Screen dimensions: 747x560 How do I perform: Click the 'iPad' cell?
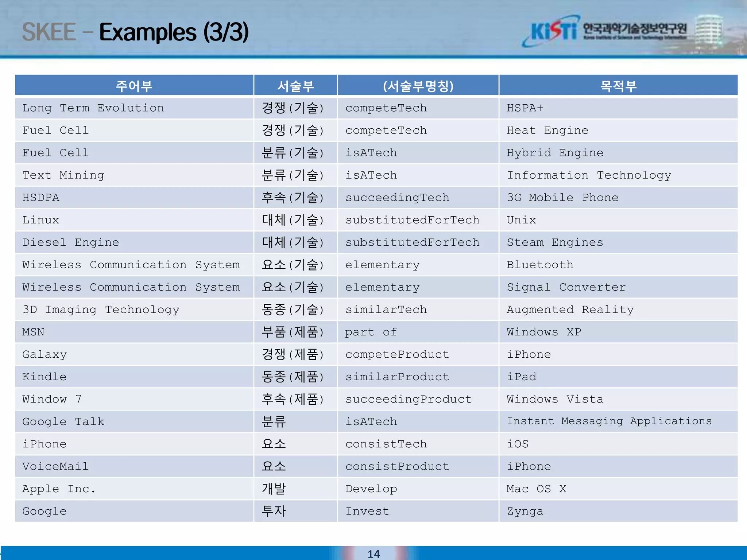coord(618,377)
